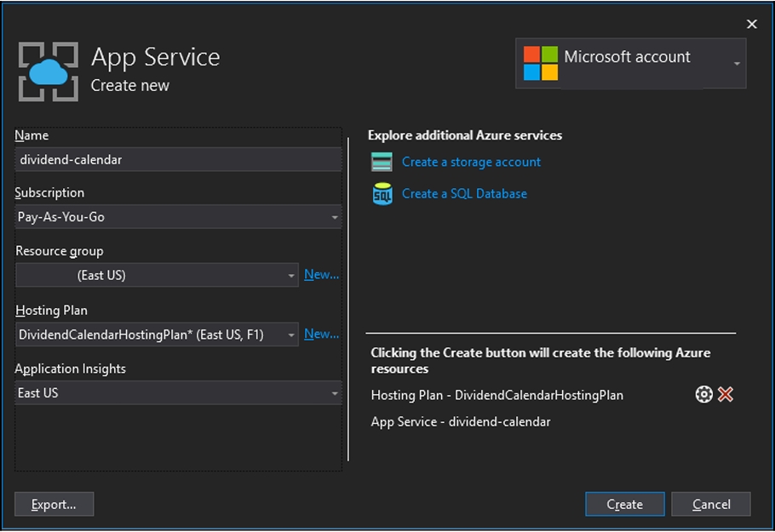Viewport: 775px width, 532px height.
Task: Open the Subscription dropdown
Action: 335,217
